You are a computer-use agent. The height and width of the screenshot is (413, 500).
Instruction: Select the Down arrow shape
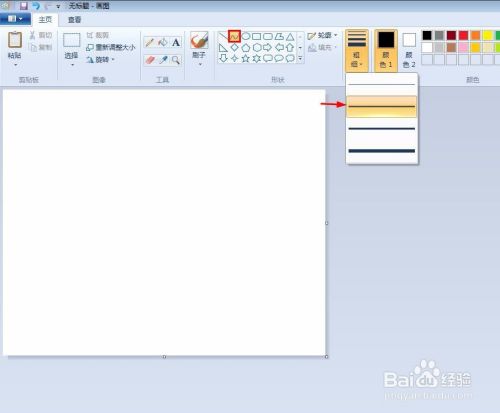tap(223, 58)
